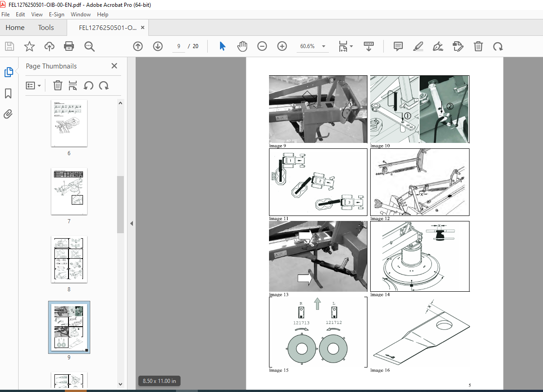Zoom out with minus button
Viewport: 543px width, 392px height.
tap(262, 46)
